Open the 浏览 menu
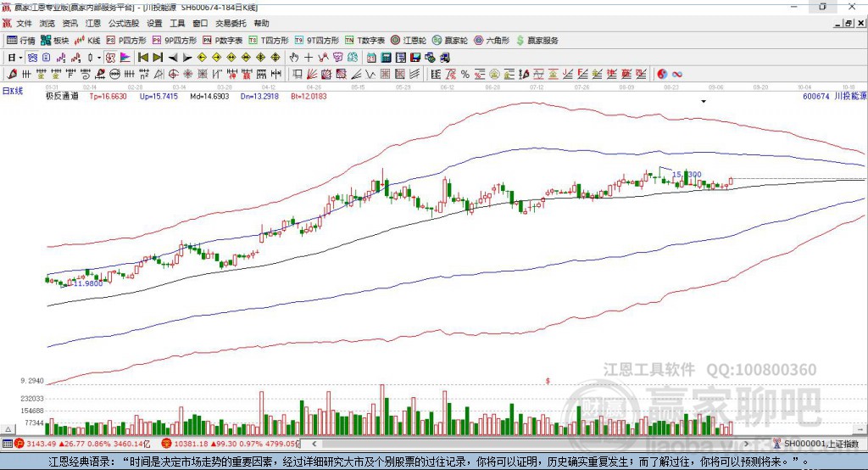This screenshot has height=470, width=868. pyautogui.click(x=47, y=23)
